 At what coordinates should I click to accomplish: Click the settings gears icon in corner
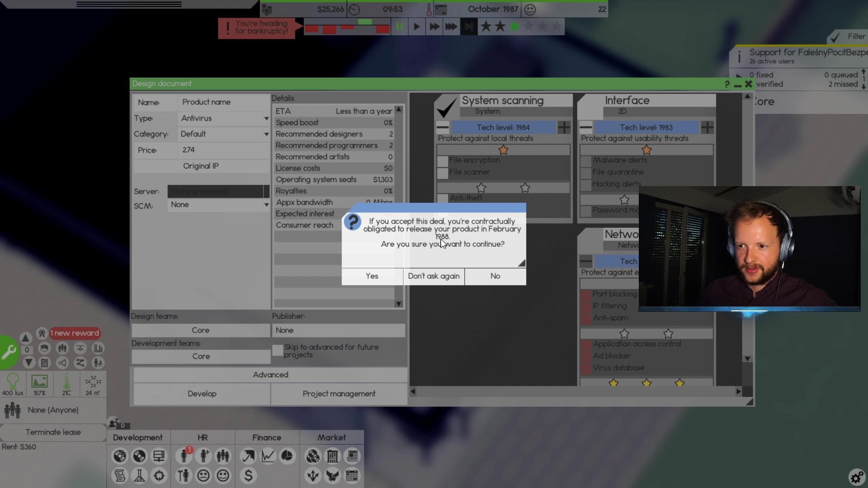857,477
